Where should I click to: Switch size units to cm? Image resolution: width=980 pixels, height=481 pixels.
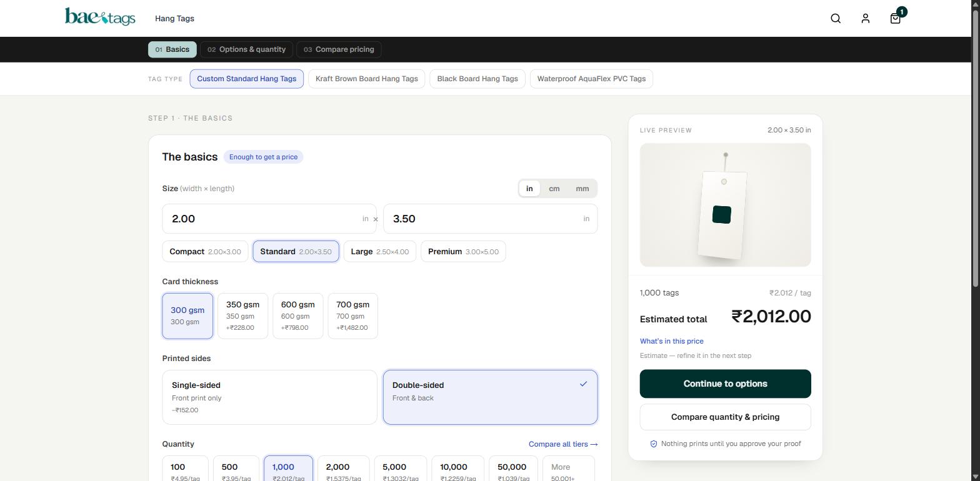point(554,189)
